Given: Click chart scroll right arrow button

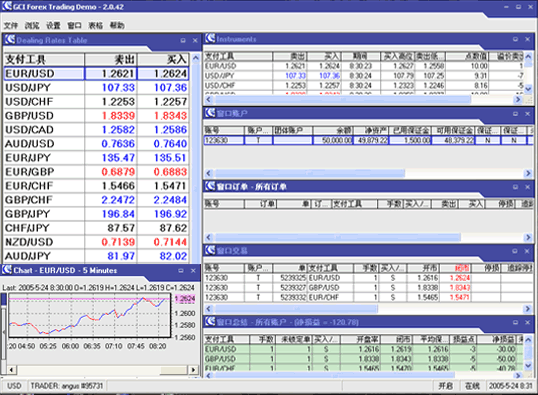Looking at the screenshot, I should point(193,370).
